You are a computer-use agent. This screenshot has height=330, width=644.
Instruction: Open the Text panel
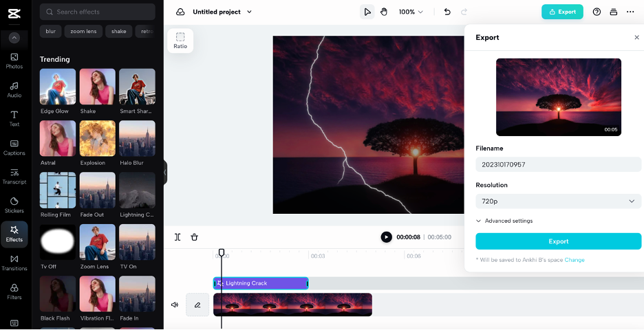pos(14,118)
